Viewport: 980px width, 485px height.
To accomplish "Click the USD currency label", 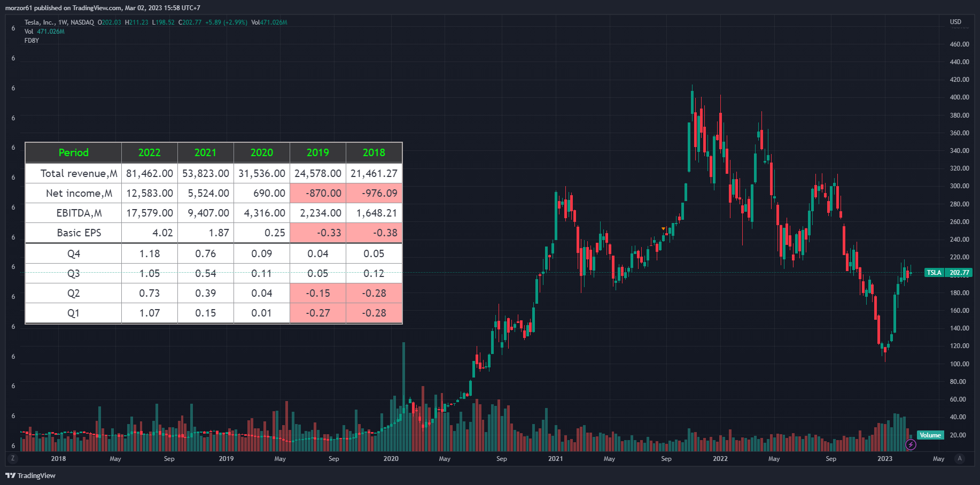I will 955,22.
